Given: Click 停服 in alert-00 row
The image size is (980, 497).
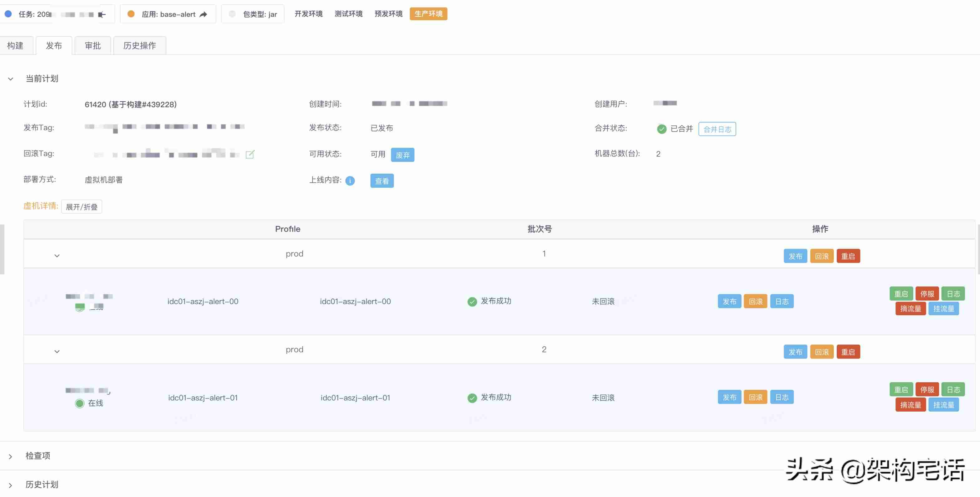Looking at the screenshot, I should (x=927, y=294).
